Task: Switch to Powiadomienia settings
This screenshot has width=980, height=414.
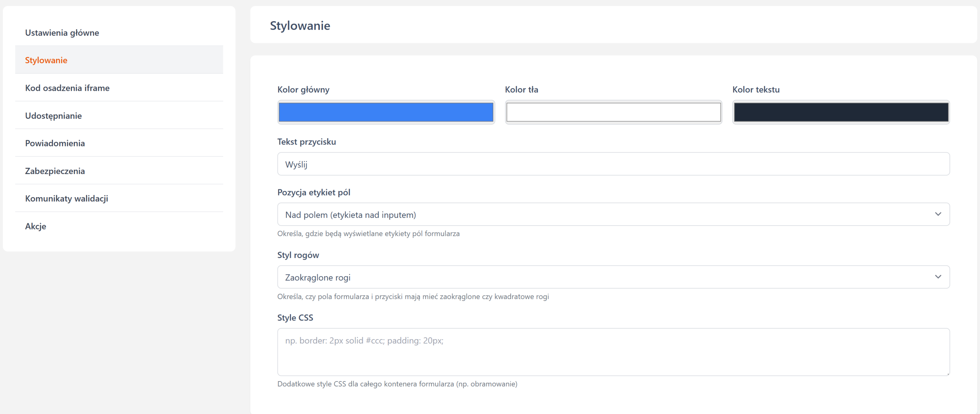Action: pyautogui.click(x=55, y=143)
